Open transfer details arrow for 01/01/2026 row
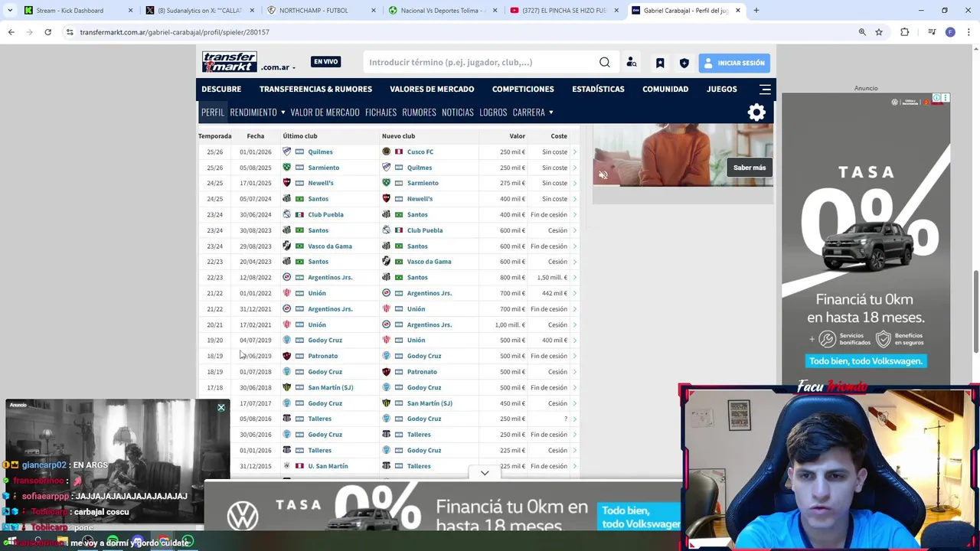980x551 pixels. tap(575, 152)
